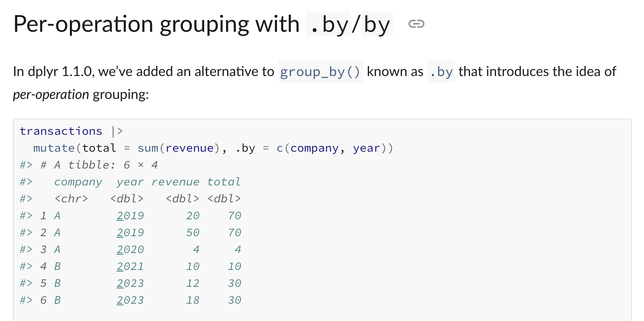Click the 2020 year value in row 3
This screenshot has width=644, height=321.
point(130,249)
